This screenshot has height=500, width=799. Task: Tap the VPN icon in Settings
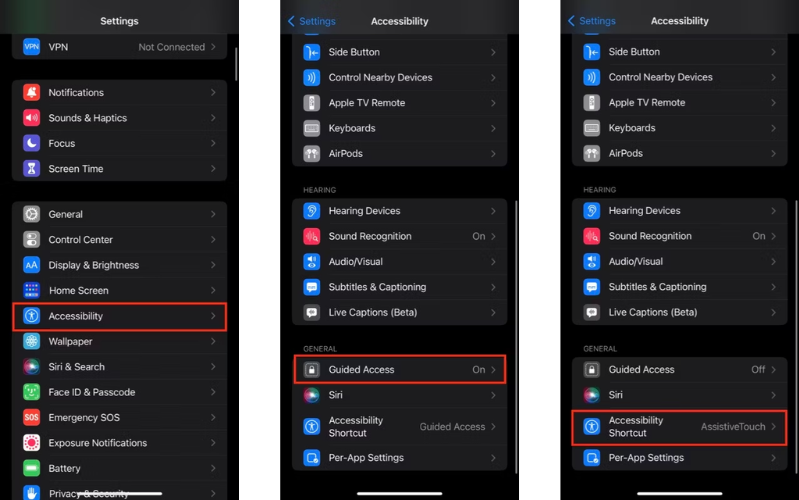point(31,47)
